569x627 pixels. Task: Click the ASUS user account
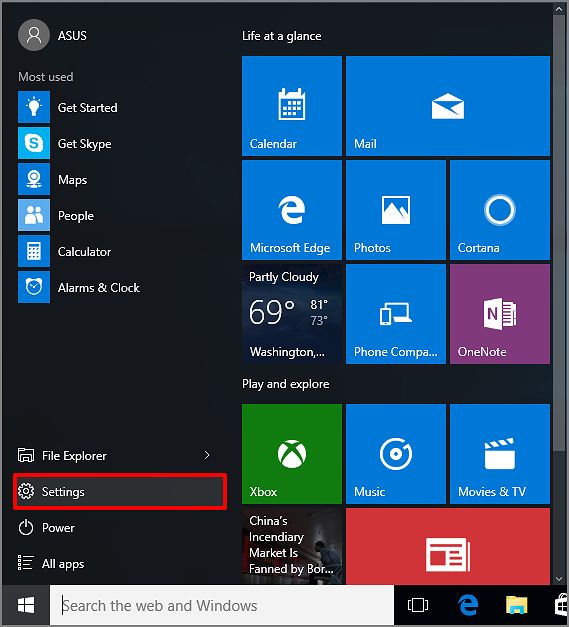click(x=52, y=35)
